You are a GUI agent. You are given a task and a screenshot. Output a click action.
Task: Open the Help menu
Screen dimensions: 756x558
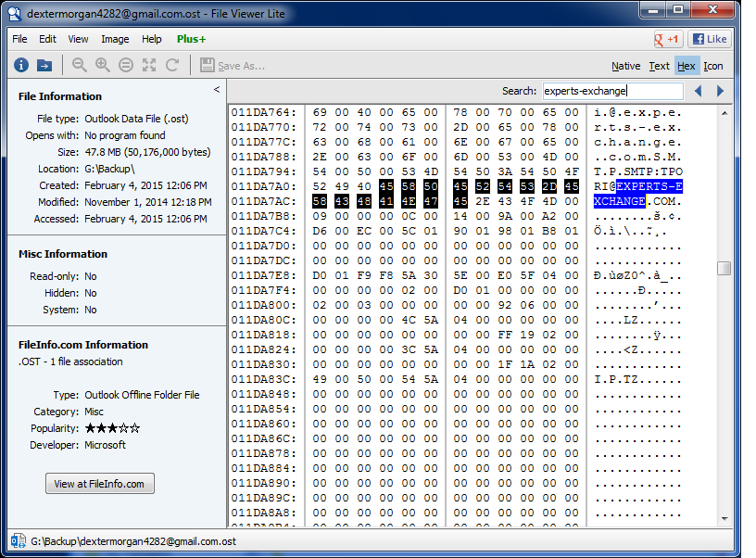151,39
